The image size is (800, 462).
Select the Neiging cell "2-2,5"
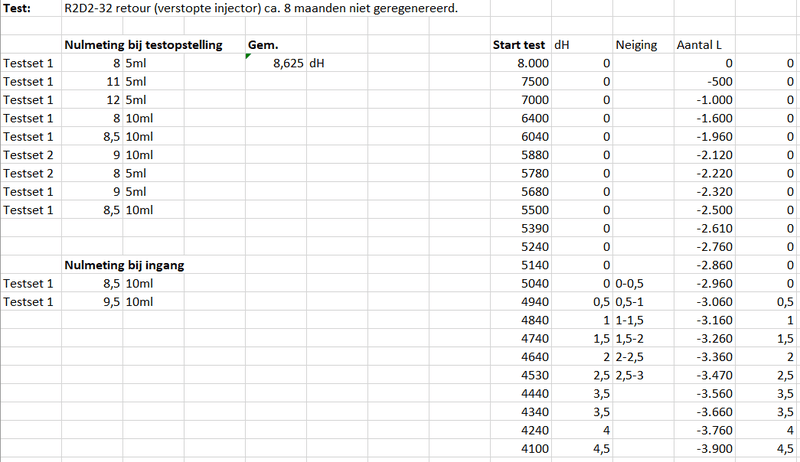pyautogui.click(x=629, y=357)
